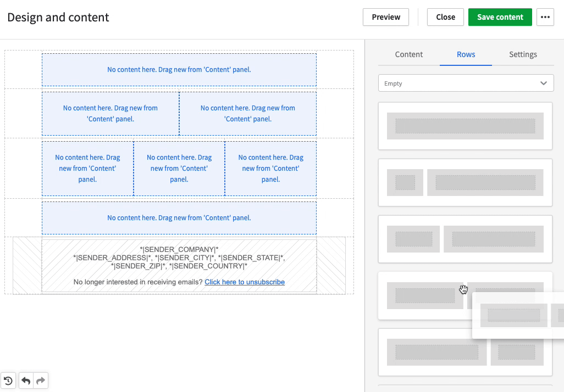
Task: Redo the undone change
Action: 41,380
